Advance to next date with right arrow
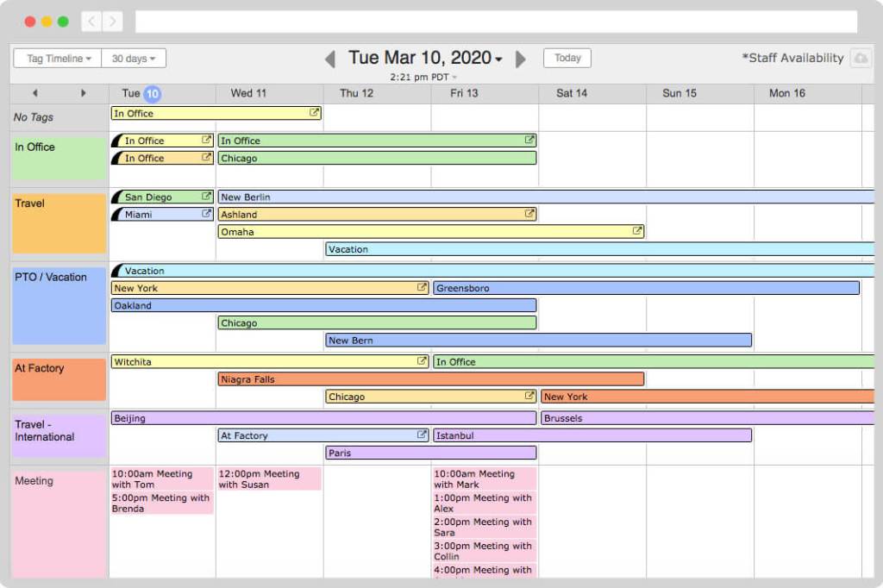Image resolution: width=883 pixels, height=588 pixels. (x=520, y=59)
